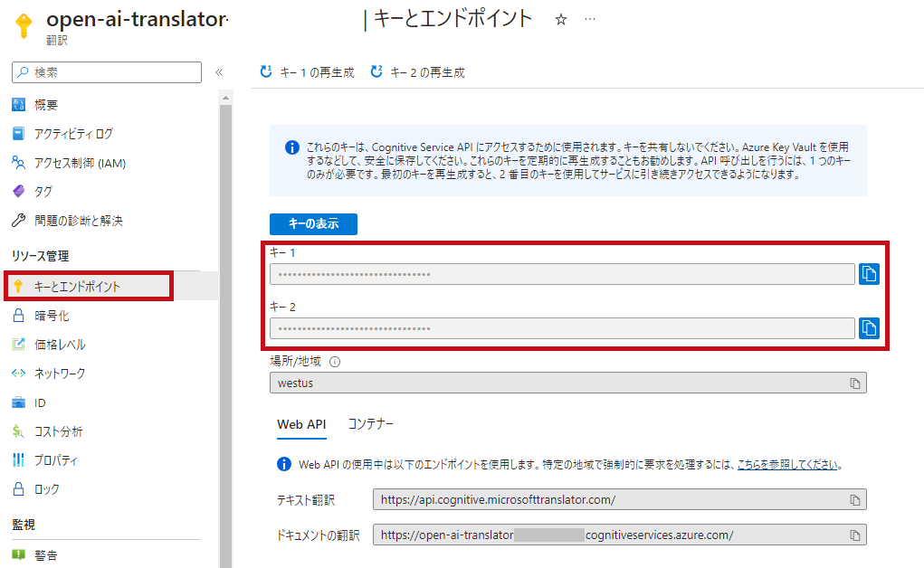Switch to the コンテナー tab
The width and height of the screenshot is (924, 568).
click(x=371, y=424)
